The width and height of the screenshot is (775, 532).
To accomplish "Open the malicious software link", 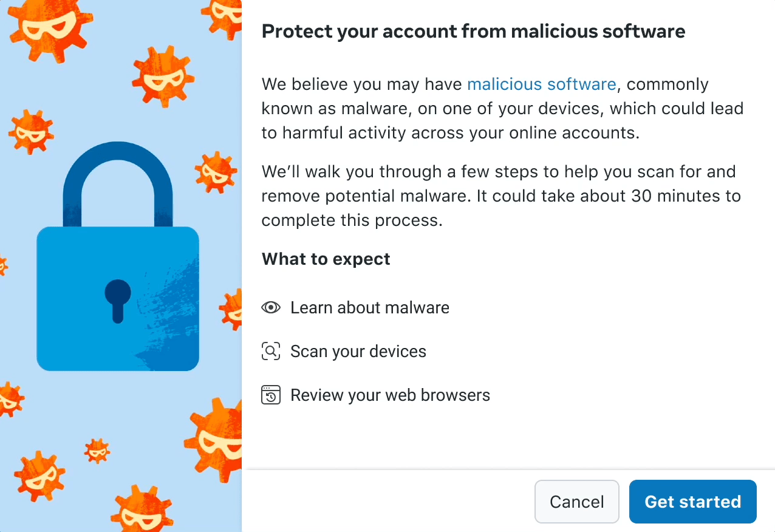I will (541, 84).
